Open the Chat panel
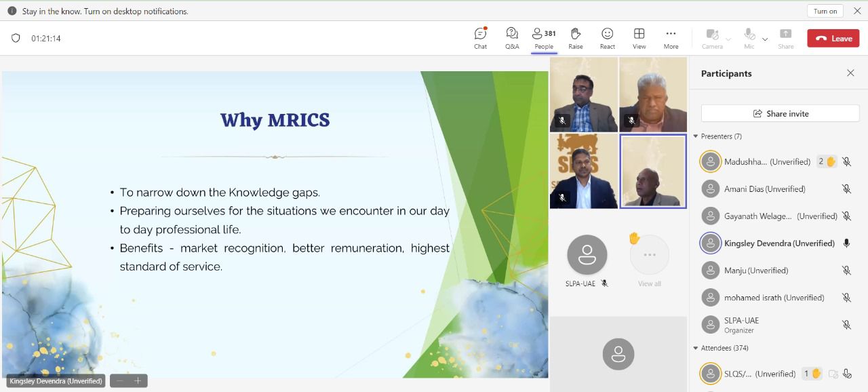Image resolution: width=868 pixels, height=392 pixels. click(x=480, y=38)
